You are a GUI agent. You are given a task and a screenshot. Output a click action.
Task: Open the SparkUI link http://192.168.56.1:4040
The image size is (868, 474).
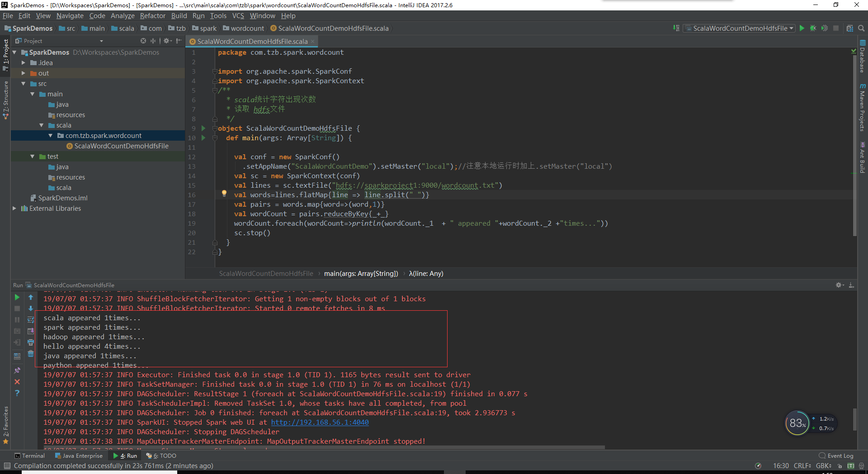[x=320, y=422]
